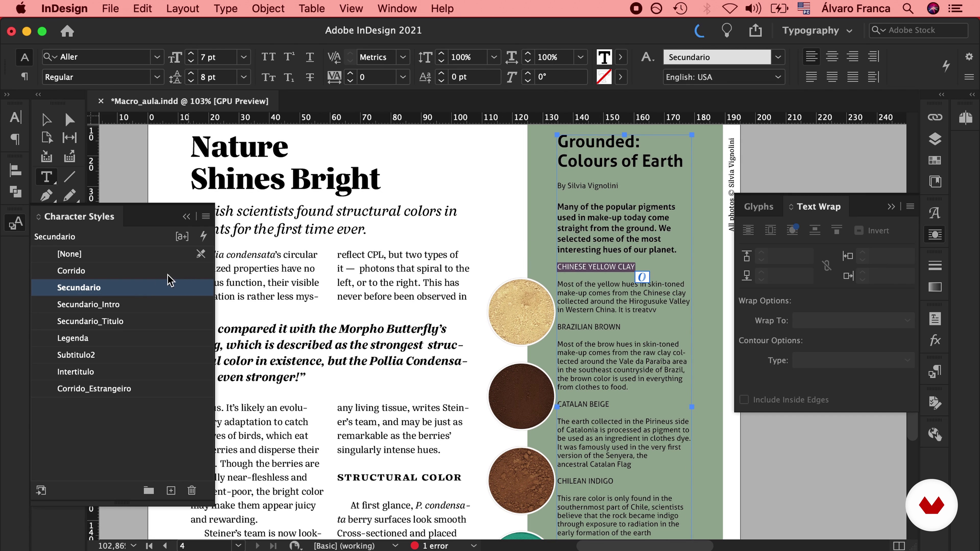The width and height of the screenshot is (980, 551).
Task: Open the Stroke panel icon
Action: [x=935, y=265]
